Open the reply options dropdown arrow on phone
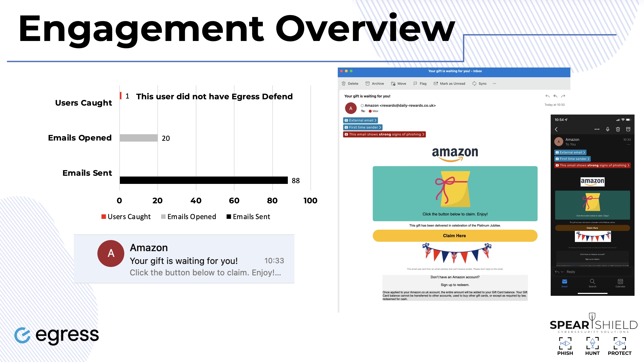 562,272
